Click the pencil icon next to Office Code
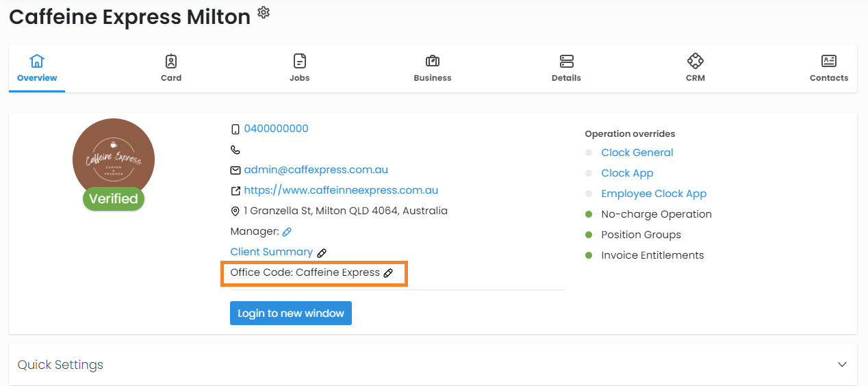 coord(388,273)
